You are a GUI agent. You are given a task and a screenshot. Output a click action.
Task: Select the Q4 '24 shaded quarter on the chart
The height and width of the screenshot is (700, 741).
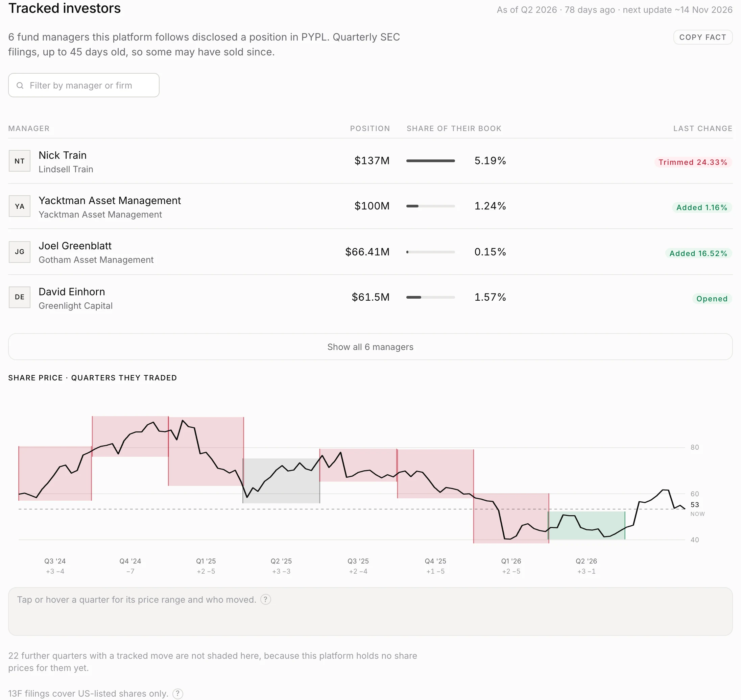point(130,436)
